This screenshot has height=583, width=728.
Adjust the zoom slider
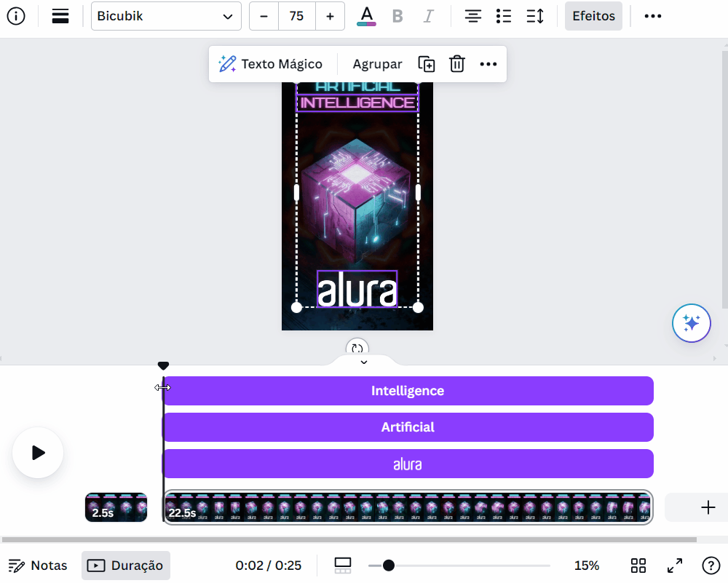[x=389, y=566]
